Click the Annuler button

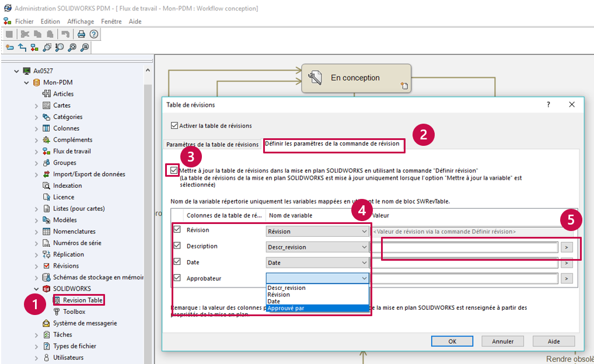(503, 341)
